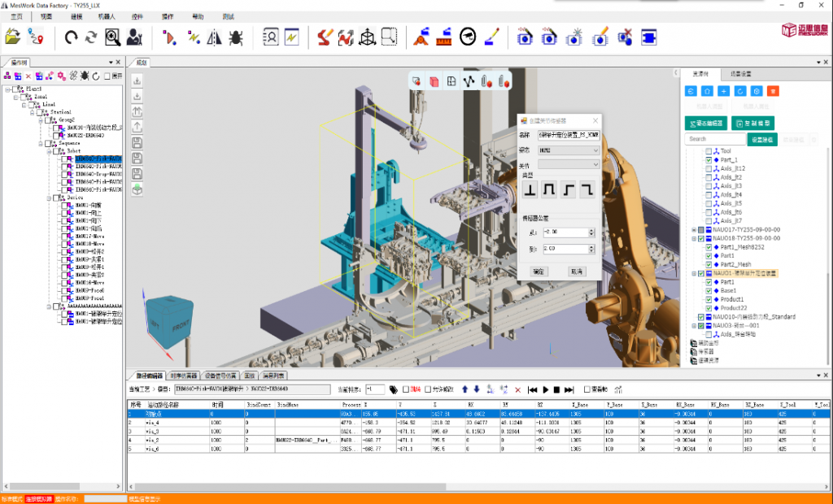This screenshot has height=504, width=833.
Task: Open the user with wrench tool
Action: pyautogui.click(x=134, y=37)
